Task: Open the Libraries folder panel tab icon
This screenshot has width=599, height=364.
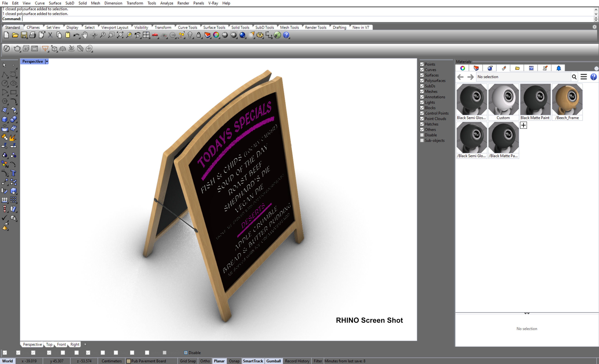Action: click(x=517, y=68)
